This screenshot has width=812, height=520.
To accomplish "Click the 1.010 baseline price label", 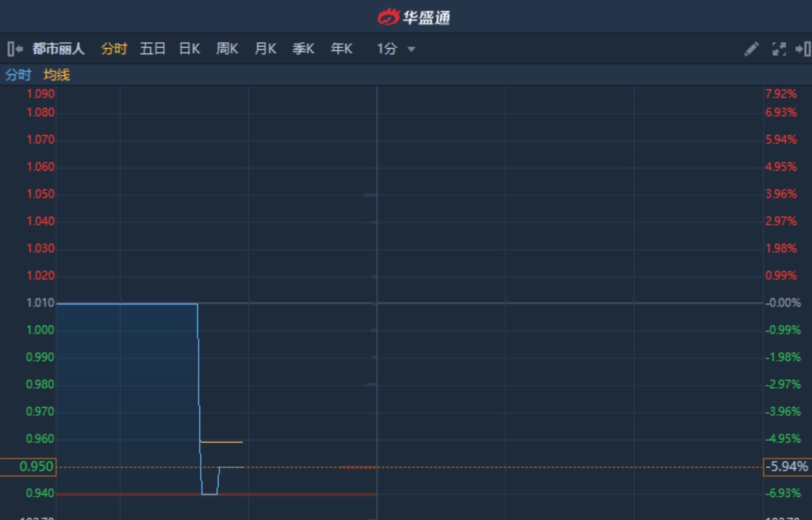I will tap(41, 303).
